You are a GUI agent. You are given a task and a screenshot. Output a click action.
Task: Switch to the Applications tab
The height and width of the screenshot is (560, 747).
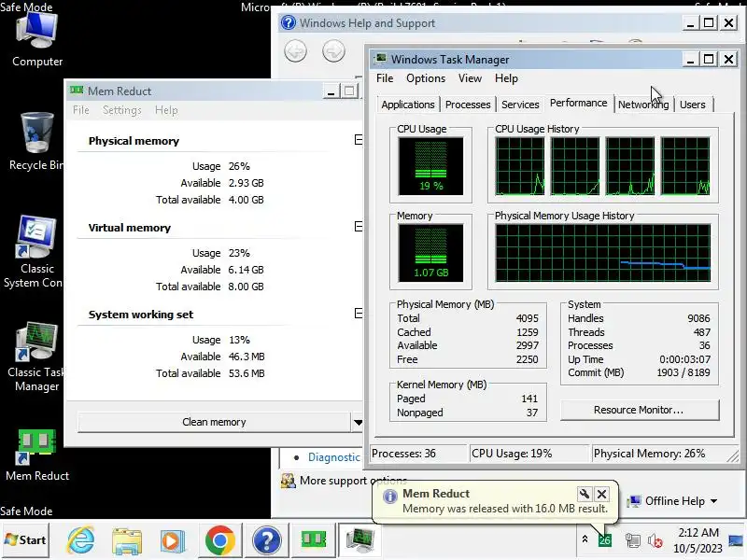[408, 105]
